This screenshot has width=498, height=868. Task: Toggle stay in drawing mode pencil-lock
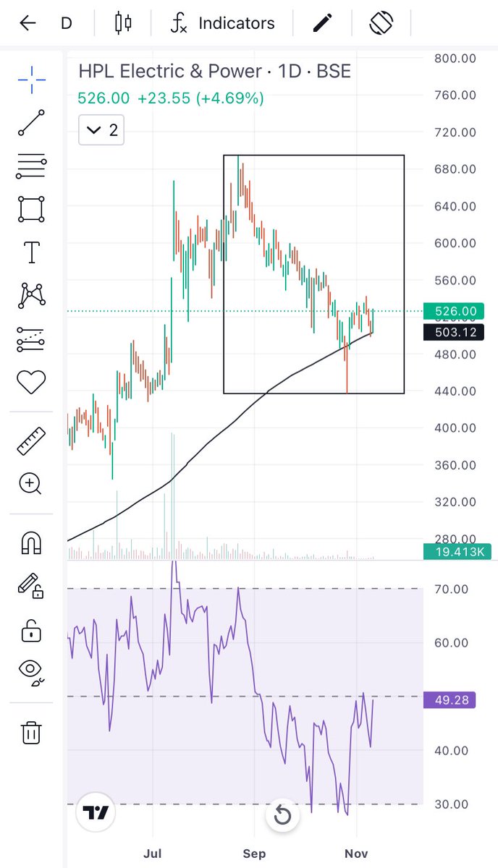(31, 585)
